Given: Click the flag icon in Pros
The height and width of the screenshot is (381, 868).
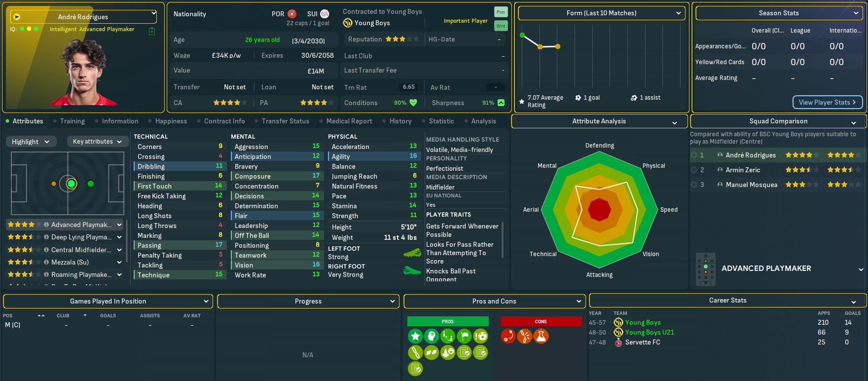Looking at the screenshot, I should (x=464, y=337).
